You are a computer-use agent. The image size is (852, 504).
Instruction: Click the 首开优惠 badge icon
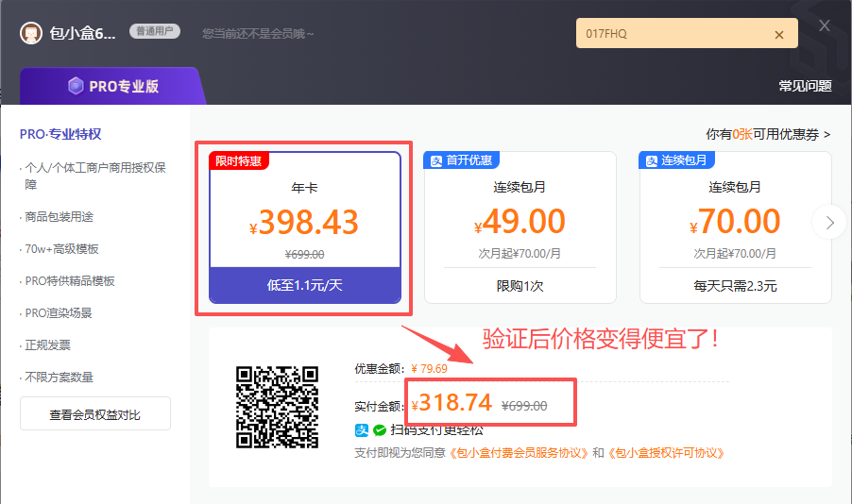pyautogui.click(x=436, y=160)
